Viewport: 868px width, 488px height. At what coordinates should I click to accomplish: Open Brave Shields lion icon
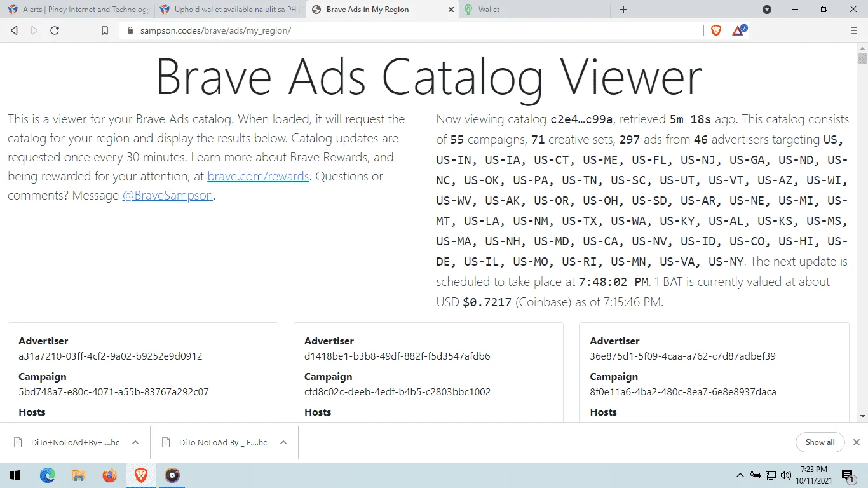pyautogui.click(x=716, y=30)
